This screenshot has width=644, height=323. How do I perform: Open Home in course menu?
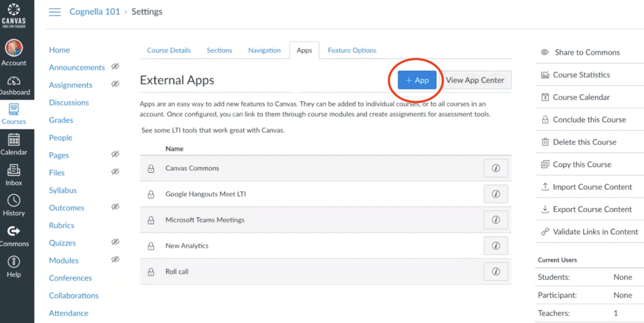(x=59, y=50)
